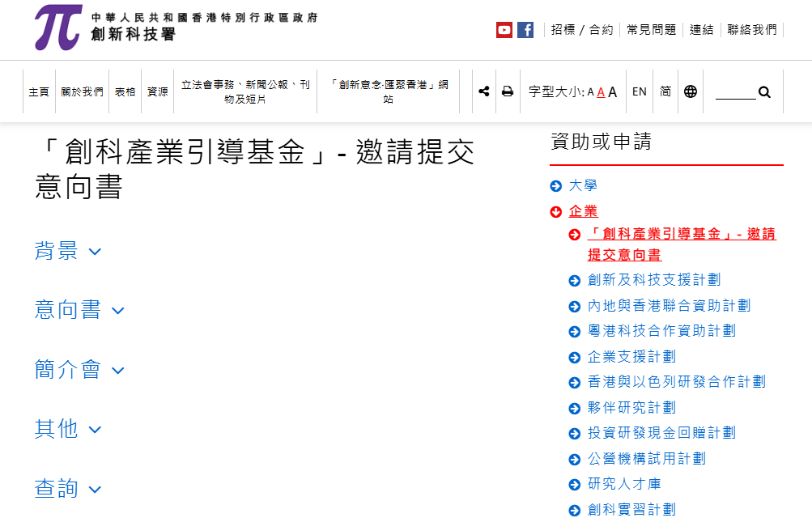Select the smallest font size A
The height and width of the screenshot is (522, 812).
(x=590, y=92)
